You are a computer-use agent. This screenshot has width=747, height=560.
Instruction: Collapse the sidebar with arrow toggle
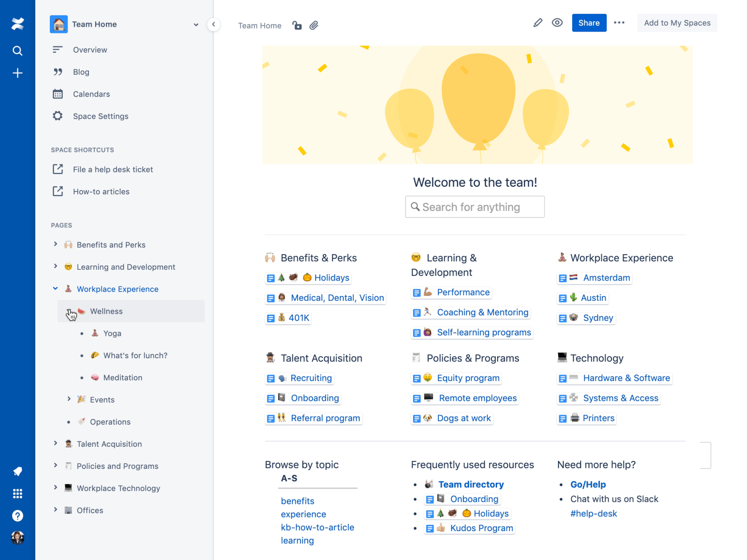[213, 24]
